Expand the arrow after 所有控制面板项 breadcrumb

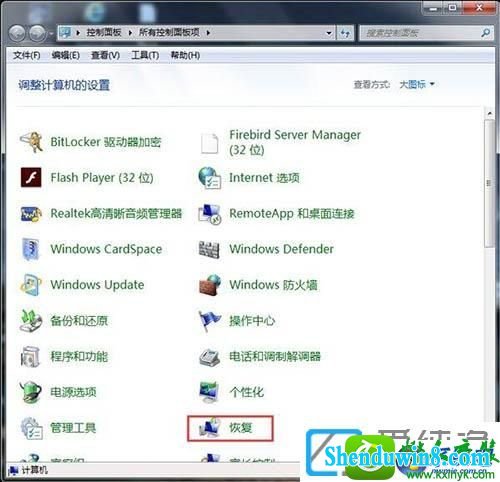click(208, 33)
